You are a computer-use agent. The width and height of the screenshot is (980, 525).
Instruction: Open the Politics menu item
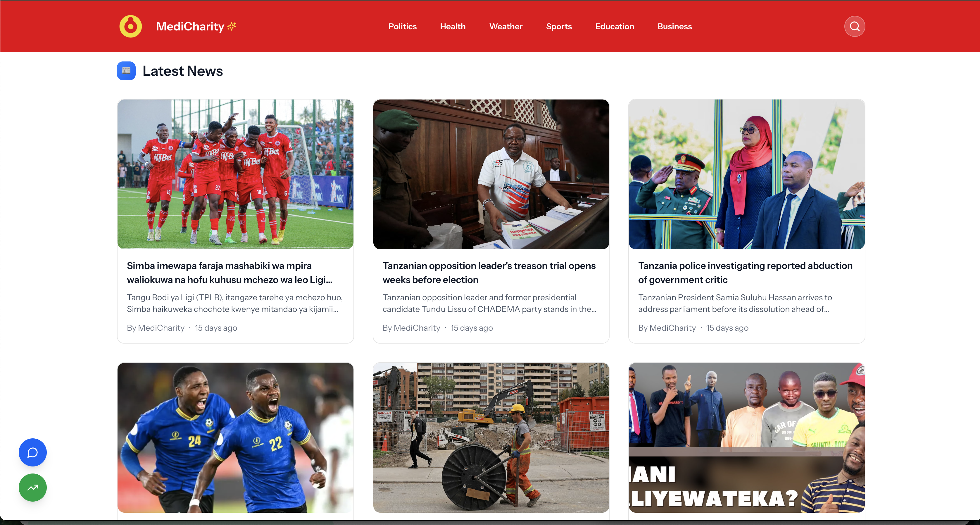click(x=403, y=26)
